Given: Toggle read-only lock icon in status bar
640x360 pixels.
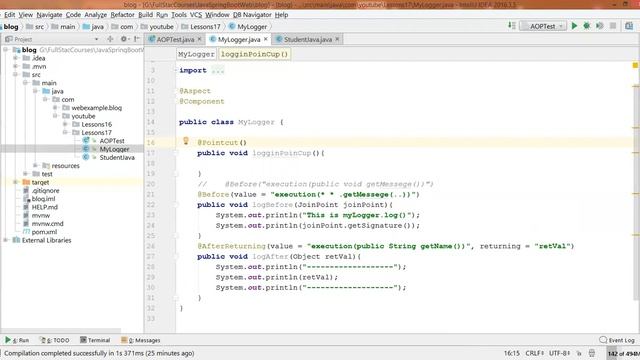Looking at the screenshot, I should [x=579, y=353].
